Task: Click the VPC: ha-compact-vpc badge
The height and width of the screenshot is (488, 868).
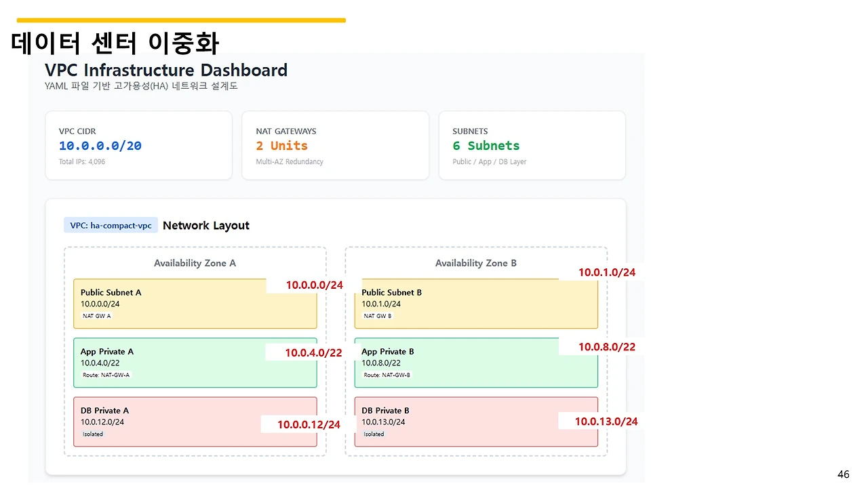Action: click(111, 226)
